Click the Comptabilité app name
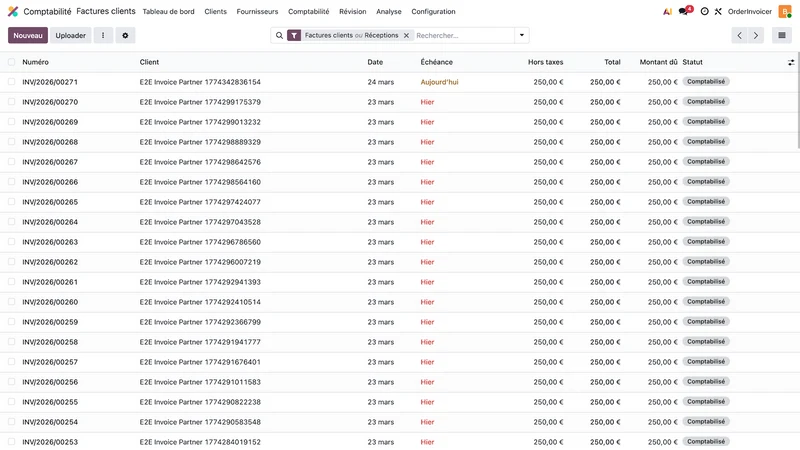Viewport: 800px width, 450px height. (47, 11)
